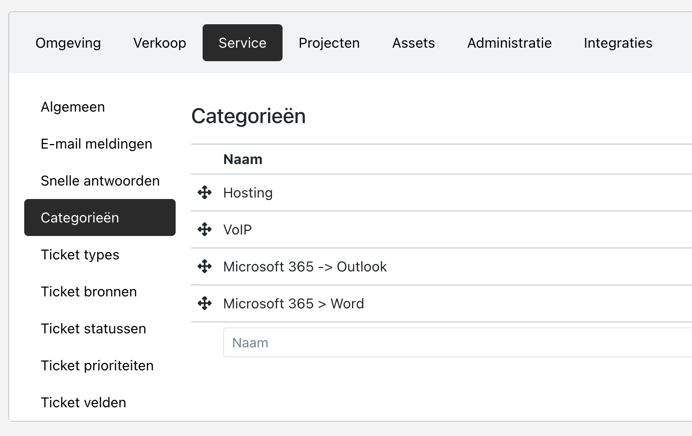Open the Omgeving tab

pyautogui.click(x=68, y=43)
